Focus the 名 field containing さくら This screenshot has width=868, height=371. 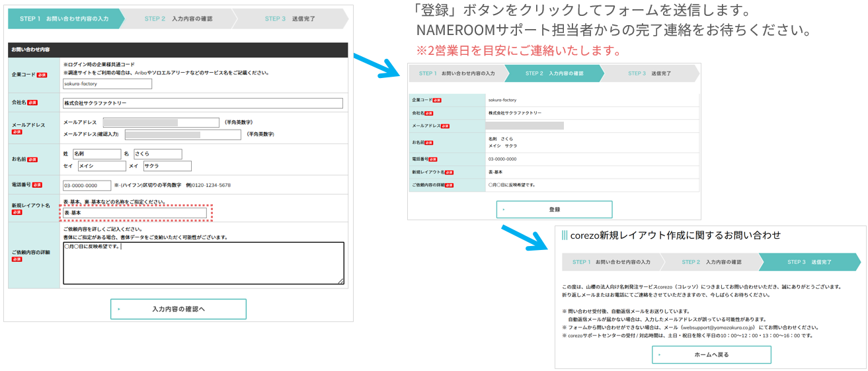(157, 153)
